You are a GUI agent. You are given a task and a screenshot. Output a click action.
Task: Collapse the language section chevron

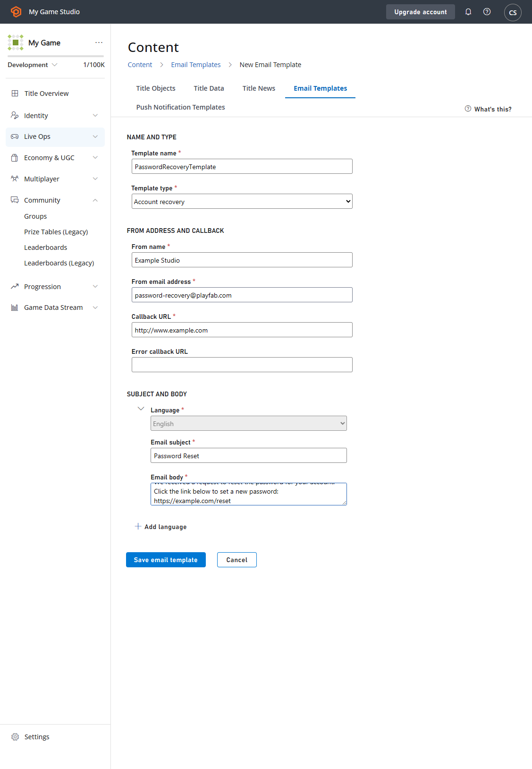(141, 409)
